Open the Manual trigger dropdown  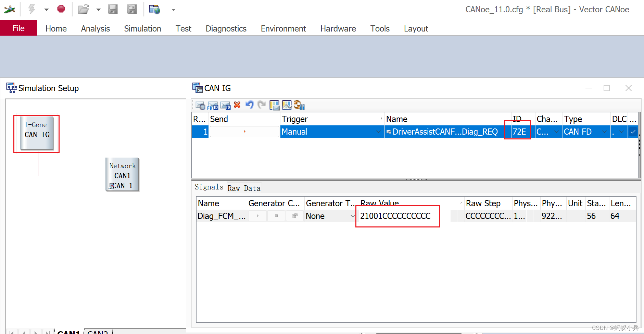pos(378,132)
